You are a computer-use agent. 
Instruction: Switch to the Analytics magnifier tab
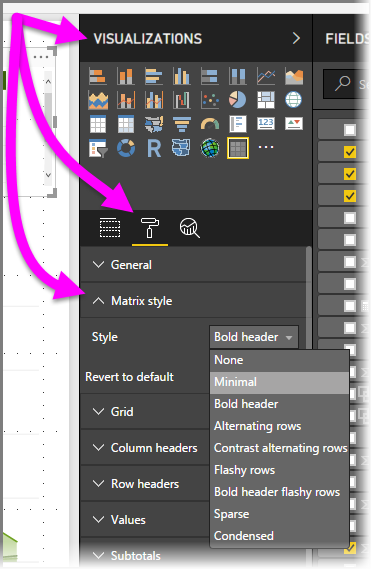(x=189, y=228)
